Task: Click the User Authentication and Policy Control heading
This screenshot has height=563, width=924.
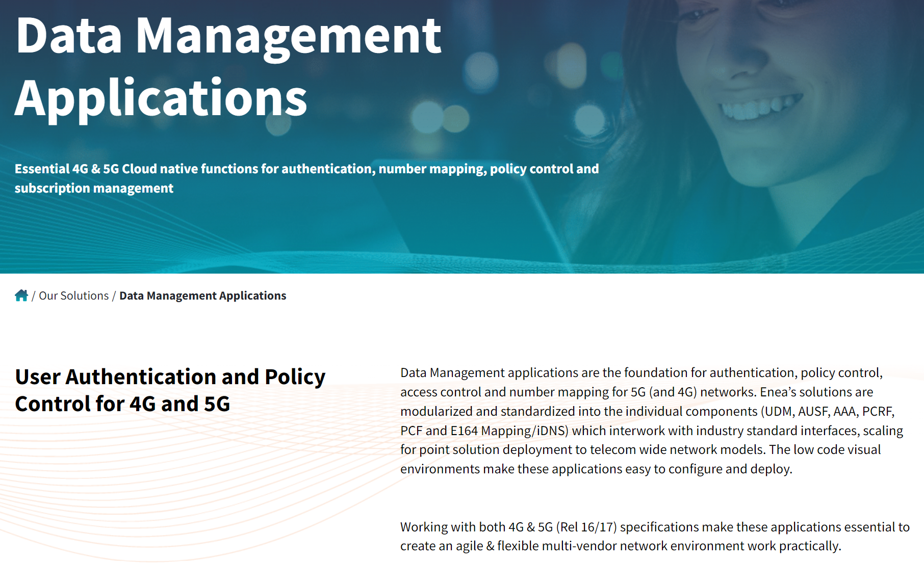Action: (170, 390)
